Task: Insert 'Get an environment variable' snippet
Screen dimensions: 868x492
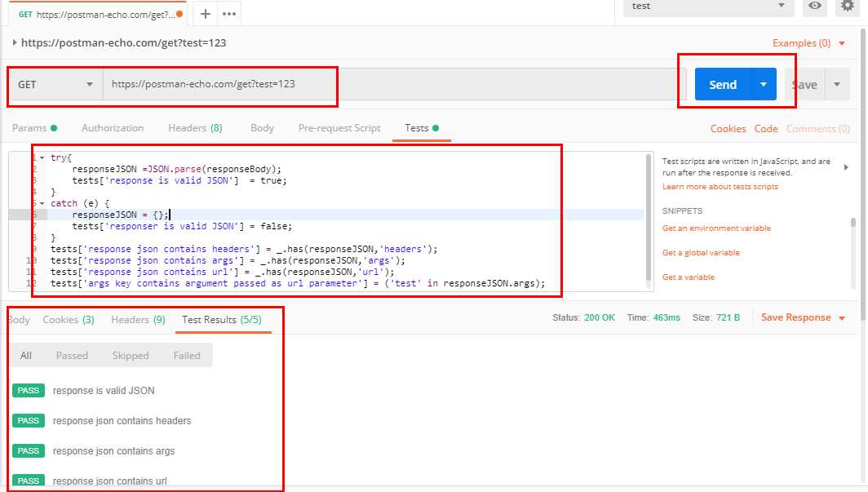Action: point(716,228)
